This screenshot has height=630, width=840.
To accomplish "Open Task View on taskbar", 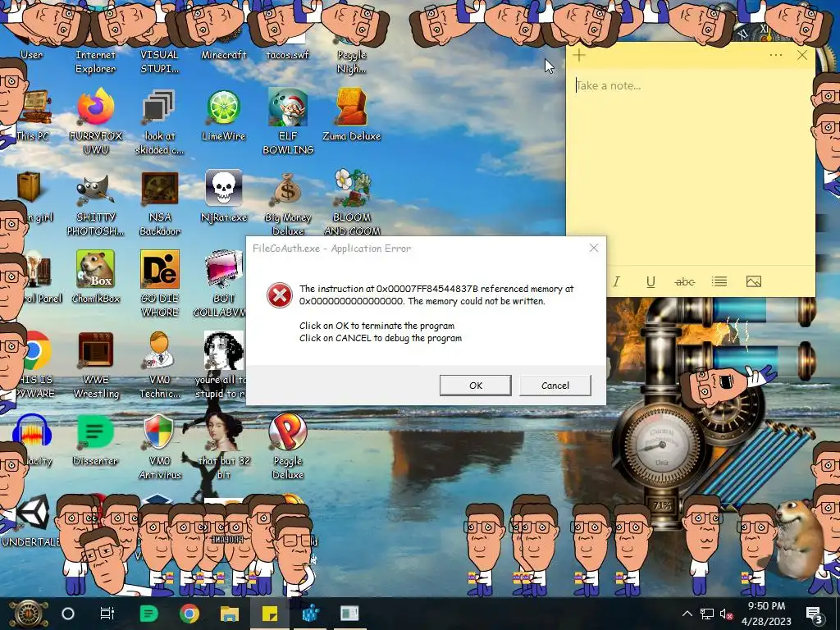I will 107,614.
